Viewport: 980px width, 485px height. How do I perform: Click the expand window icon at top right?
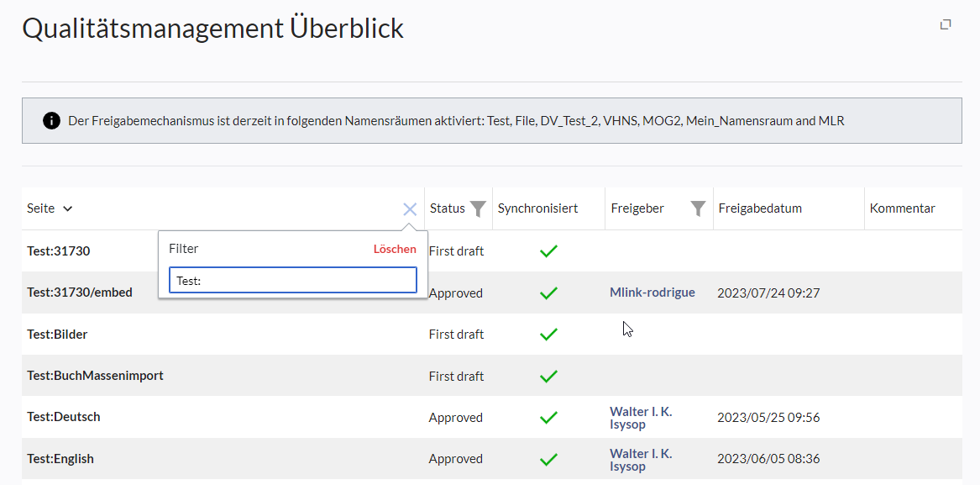946,24
